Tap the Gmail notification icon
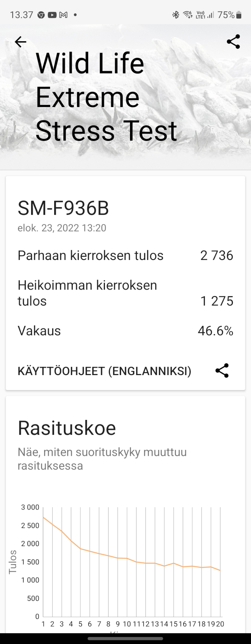 [x=63, y=15]
